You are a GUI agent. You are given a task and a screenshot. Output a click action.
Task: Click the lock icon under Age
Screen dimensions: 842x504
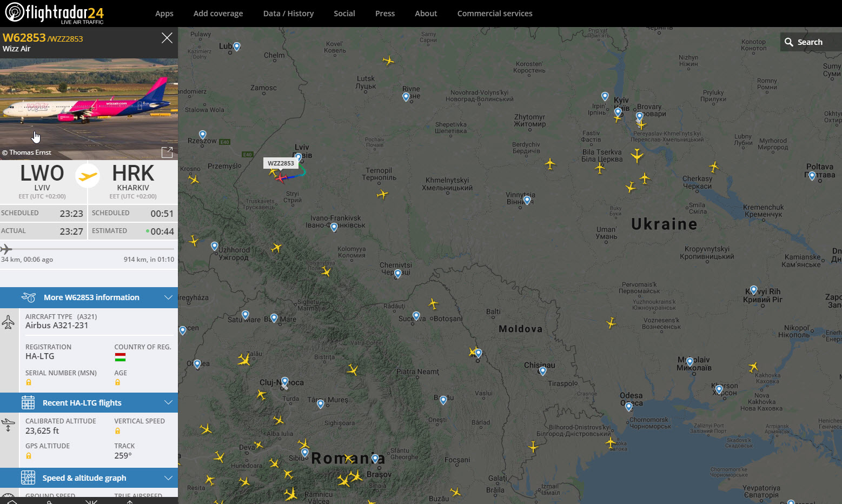[x=117, y=382]
